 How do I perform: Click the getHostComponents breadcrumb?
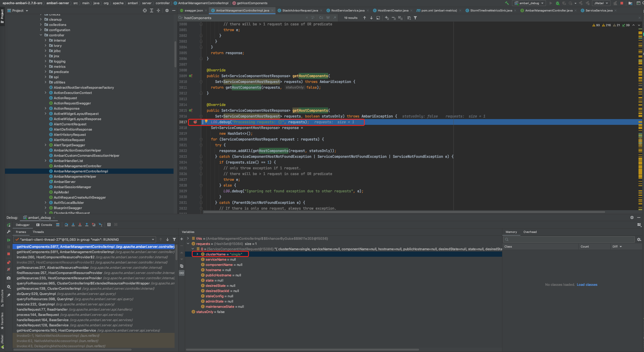250,3
